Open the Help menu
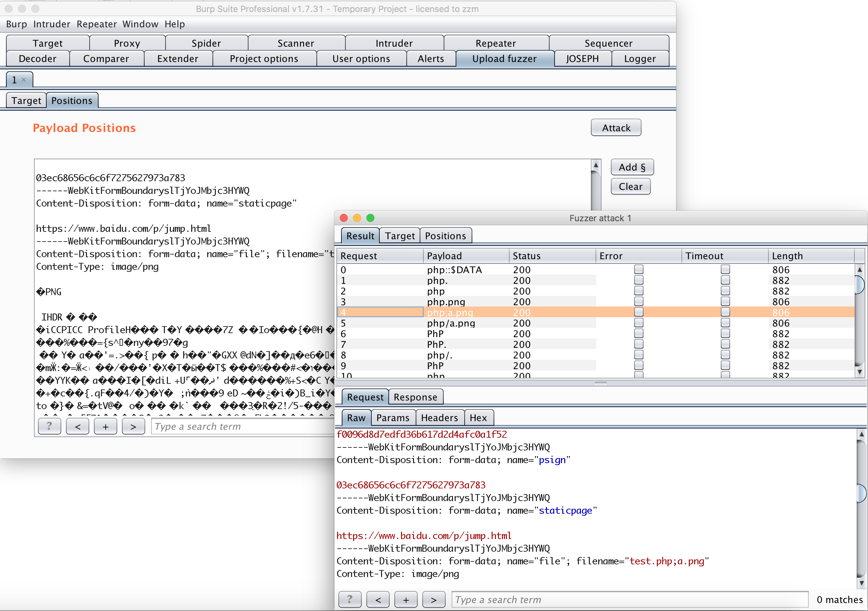The image size is (868, 611). 175,24
